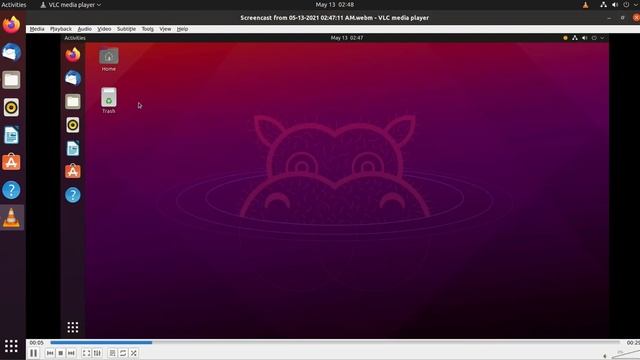
Task: Pause the video playback
Action: 34,353
